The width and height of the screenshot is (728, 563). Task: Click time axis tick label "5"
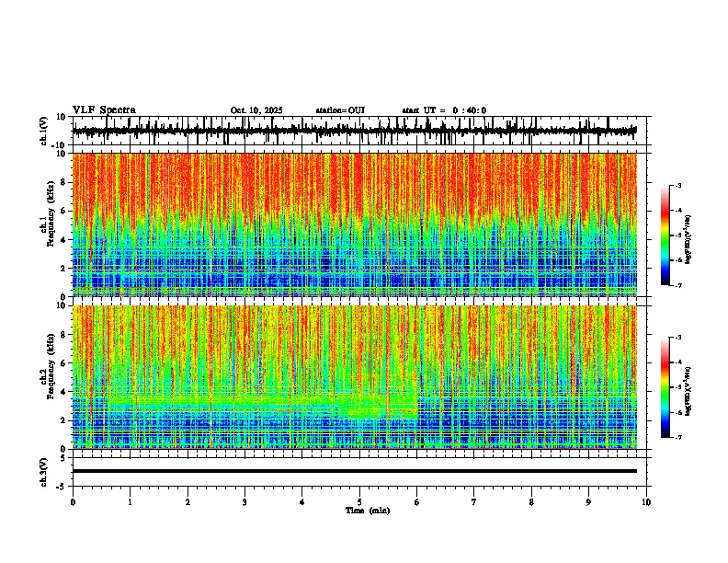359,502
